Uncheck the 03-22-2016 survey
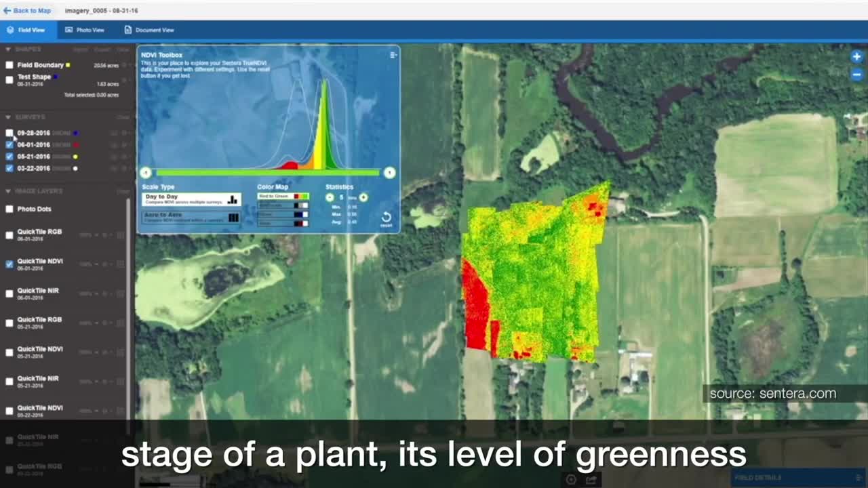Image resolution: width=868 pixels, height=488 pixels. coord(9,168)
